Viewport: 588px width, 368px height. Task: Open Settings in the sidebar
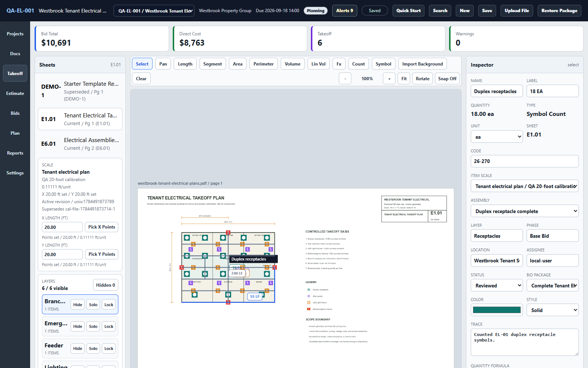pos(15,173)
